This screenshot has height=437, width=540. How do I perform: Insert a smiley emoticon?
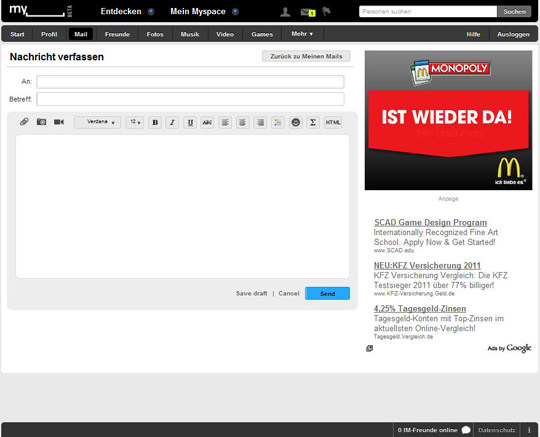[x=295, y=122]
